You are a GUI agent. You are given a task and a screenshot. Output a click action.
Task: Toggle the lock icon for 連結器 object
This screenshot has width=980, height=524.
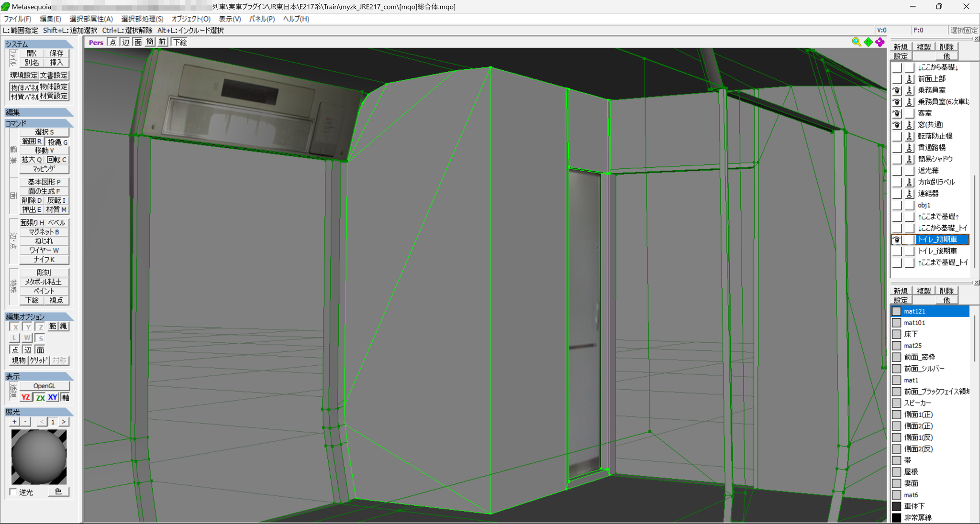[909, 194]
